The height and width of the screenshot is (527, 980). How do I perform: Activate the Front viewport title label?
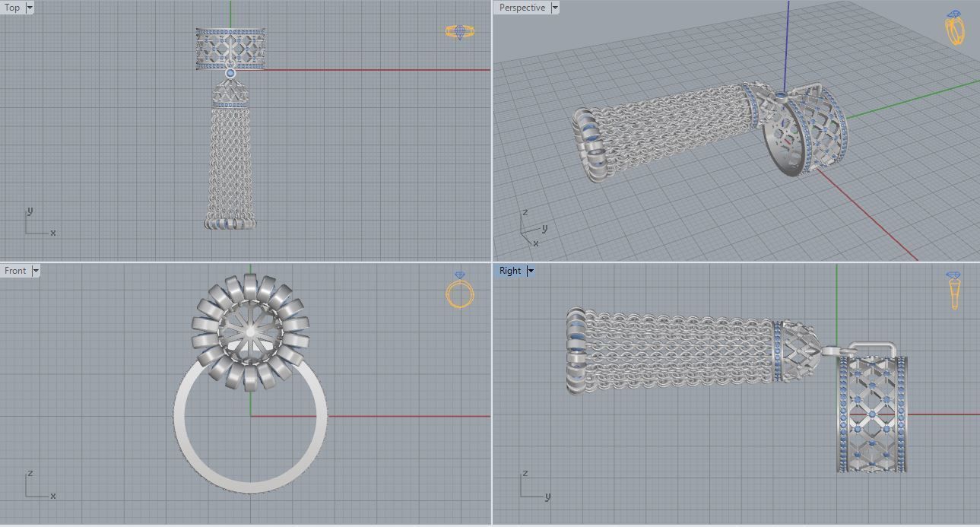click(x=15, y=271)
